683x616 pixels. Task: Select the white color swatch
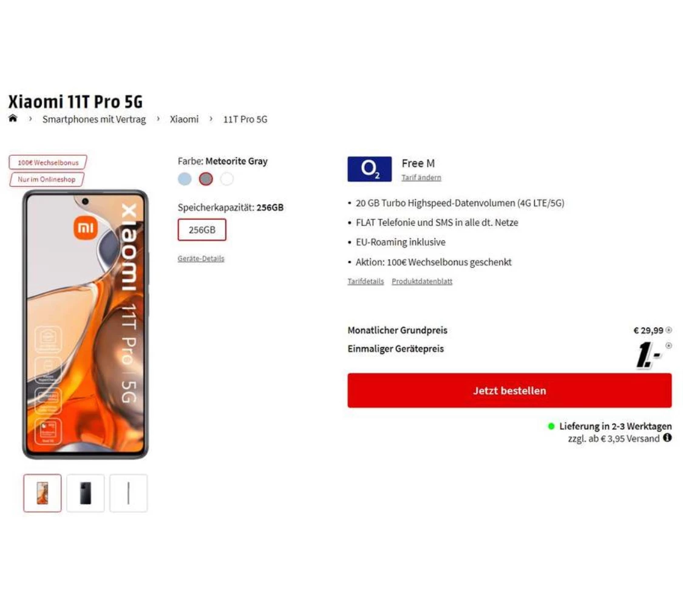[227, 179]
